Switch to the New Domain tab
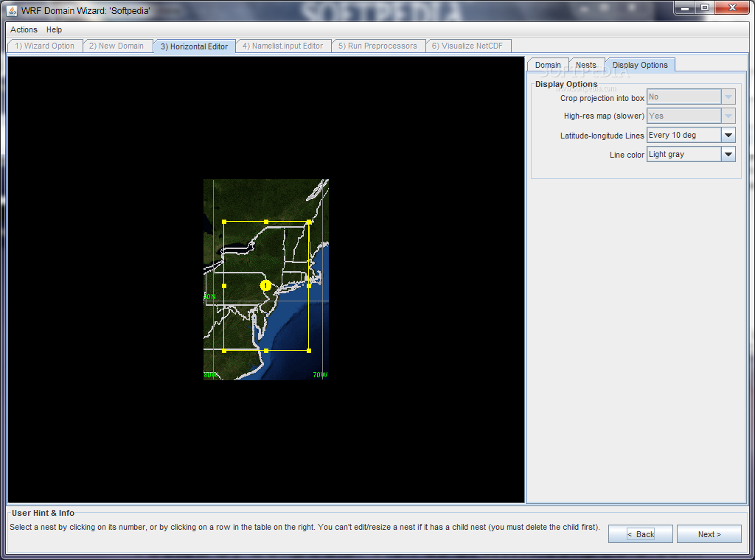 116,46
